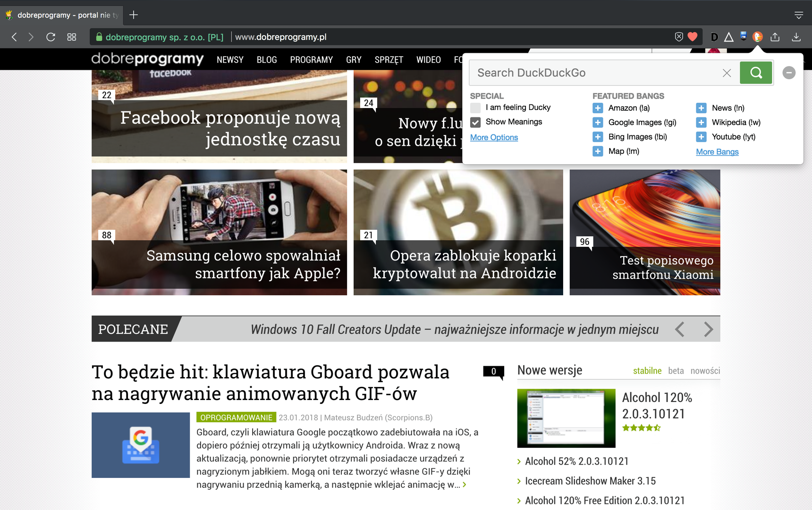This screenshot has height=510, width=812.
Task: Switch Nowe wersje to the stabilne tab
Action: coord(647,371)
